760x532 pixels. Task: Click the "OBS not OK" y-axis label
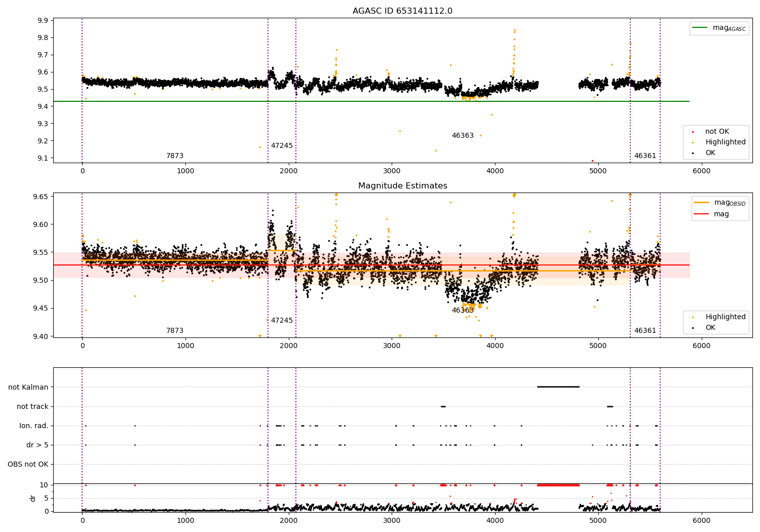[28, 465]
